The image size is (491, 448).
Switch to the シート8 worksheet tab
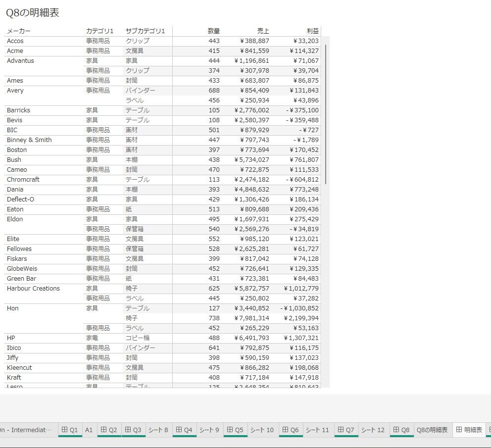(158, 430)
